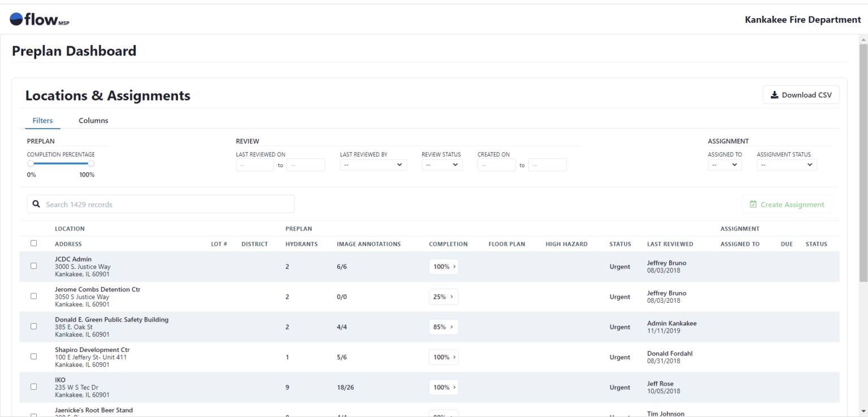Screen dimensions: 868x417
Task: Open the Review Status dropdown
Action: coord(442,164)
